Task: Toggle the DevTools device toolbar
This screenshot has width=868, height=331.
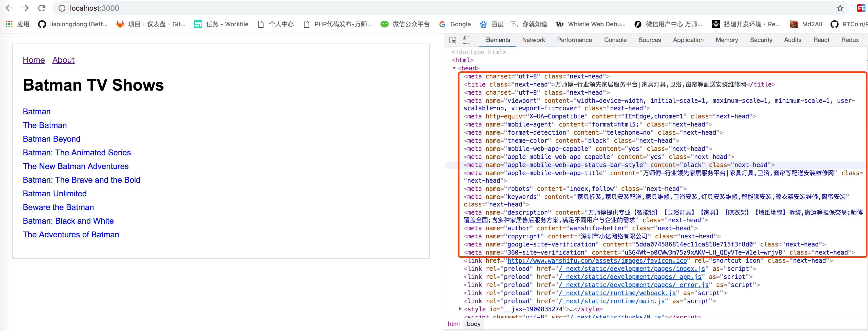Action: (466, 40)
